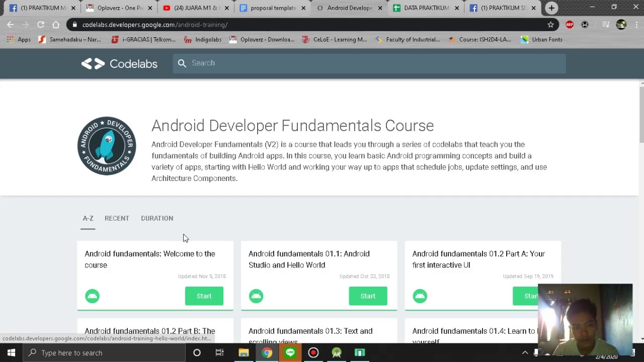Click the Cortana circle icon
Screen dimensions: 644x362
[x=197, y=353]
